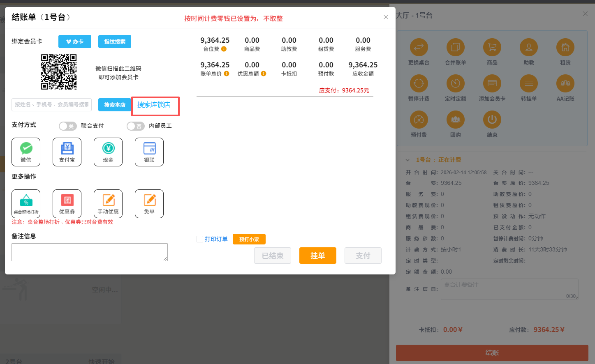
Task: Click the 备注信息 remarks text area
Action: tap(90, 252)
